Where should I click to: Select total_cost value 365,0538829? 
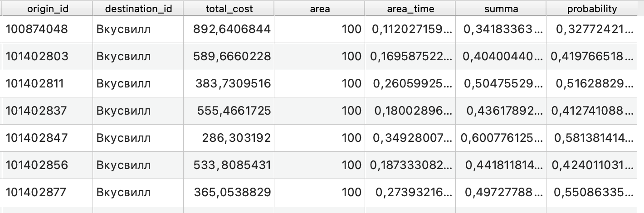(x=229, y=193)
